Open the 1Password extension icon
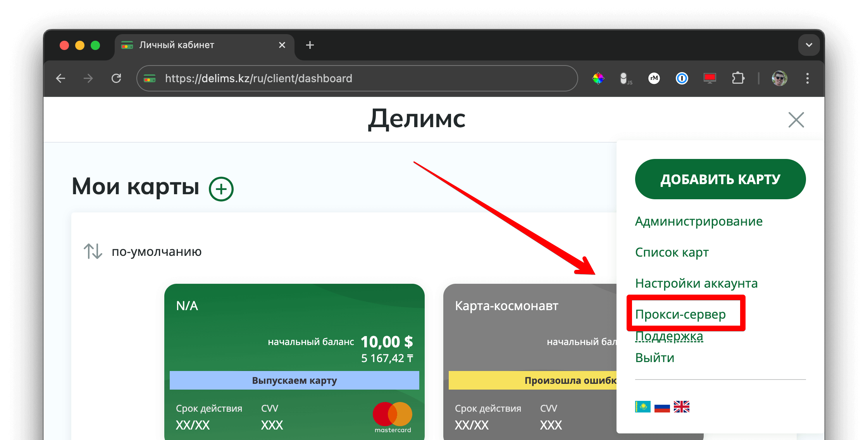Image resolution: width=868 pixels, height=440 pixels. [682, 78]
